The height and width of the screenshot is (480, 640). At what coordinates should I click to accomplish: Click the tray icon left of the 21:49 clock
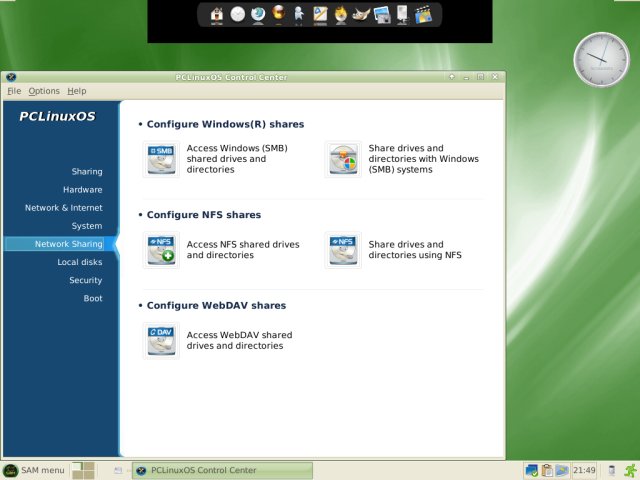coord(562,471)
